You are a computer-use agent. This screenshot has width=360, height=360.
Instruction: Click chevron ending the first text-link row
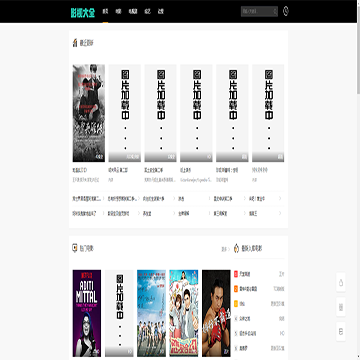point(280,199)
